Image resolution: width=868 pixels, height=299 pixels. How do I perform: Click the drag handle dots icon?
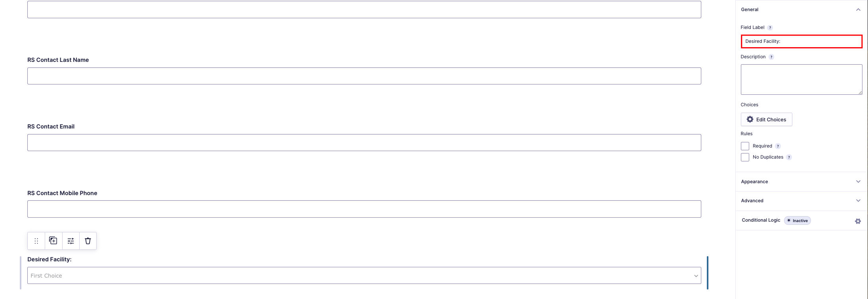click(36, 241)
